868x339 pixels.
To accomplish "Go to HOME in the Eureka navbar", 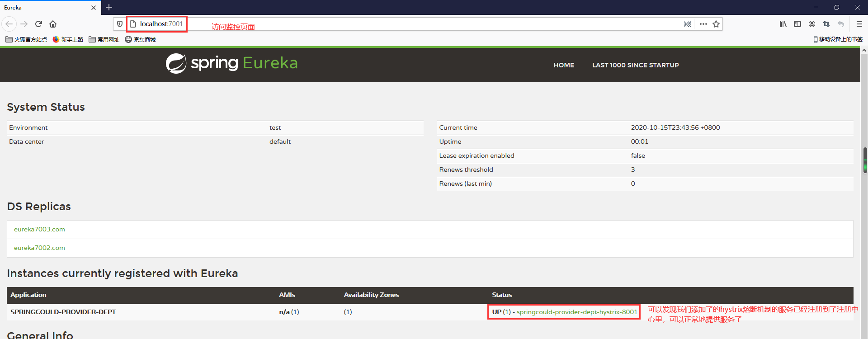I will [x=564, y=65].
